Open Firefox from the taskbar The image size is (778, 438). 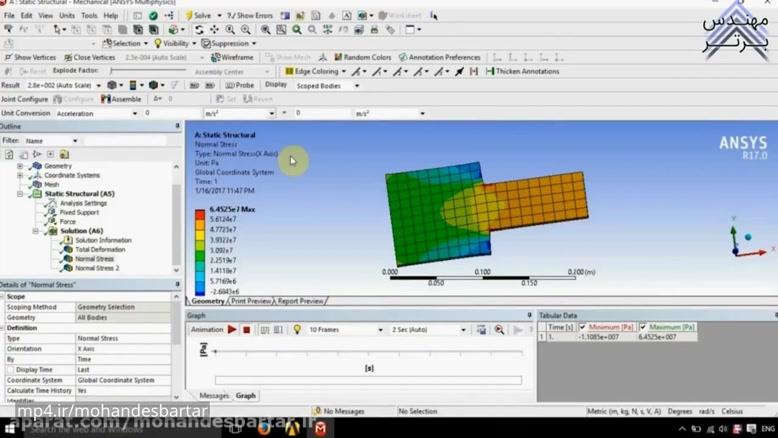[x=264, y=429]
